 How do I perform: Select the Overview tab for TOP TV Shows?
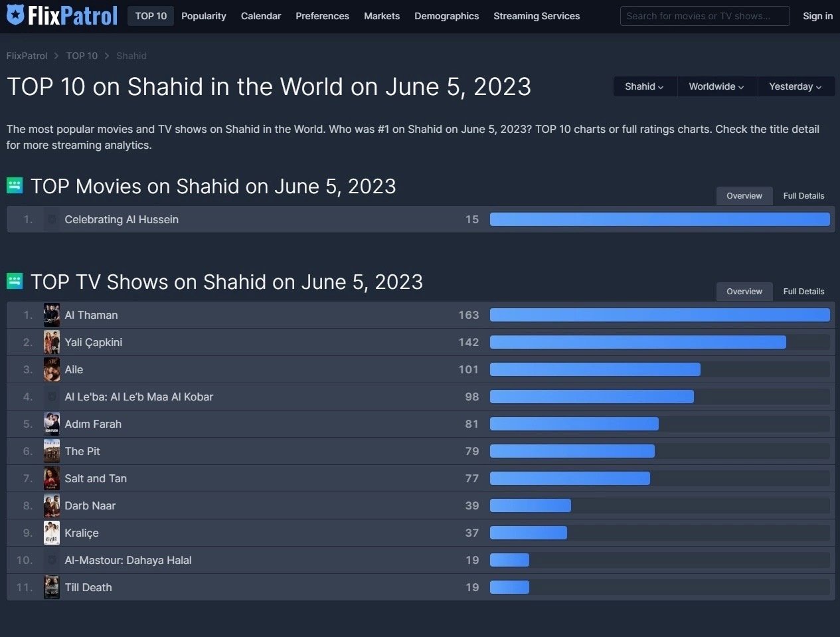pos(744,292)
